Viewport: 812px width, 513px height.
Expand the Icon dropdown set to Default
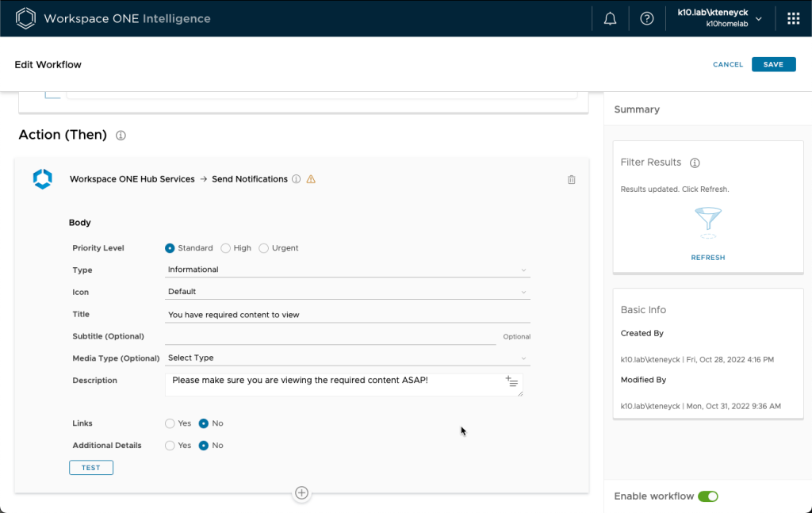[347, 292]
